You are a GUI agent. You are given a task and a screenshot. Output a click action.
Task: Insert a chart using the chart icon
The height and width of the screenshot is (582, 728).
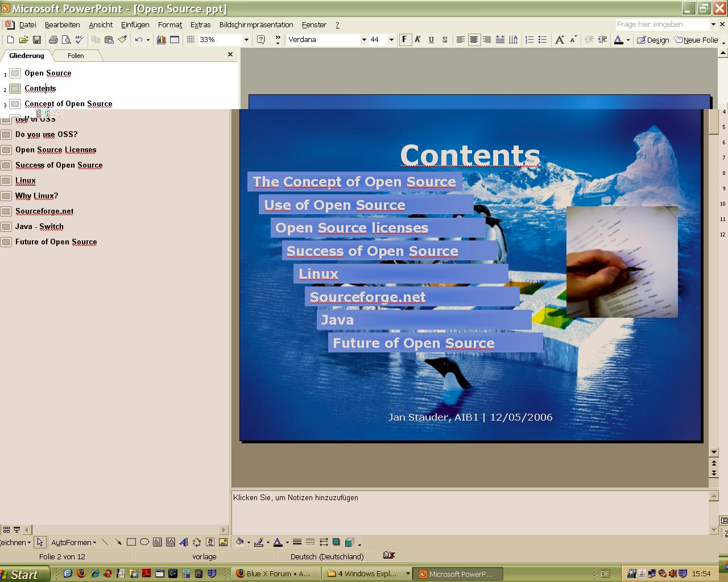pos(161,40)
